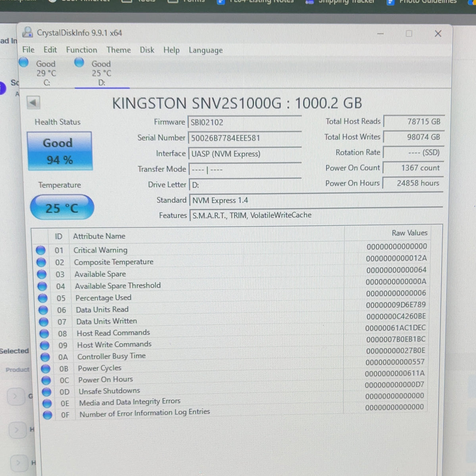476x476 pixels.
Task: Click the Transfer Mode field
Action: coord(244,169)
